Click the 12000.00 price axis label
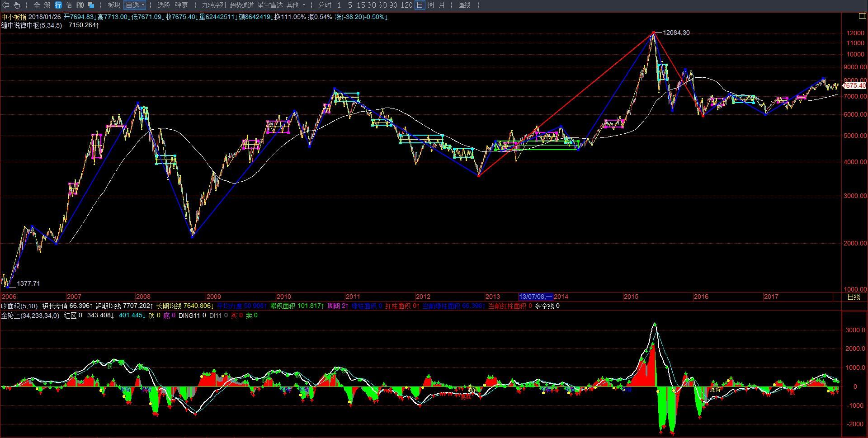 tap(855, 33)
